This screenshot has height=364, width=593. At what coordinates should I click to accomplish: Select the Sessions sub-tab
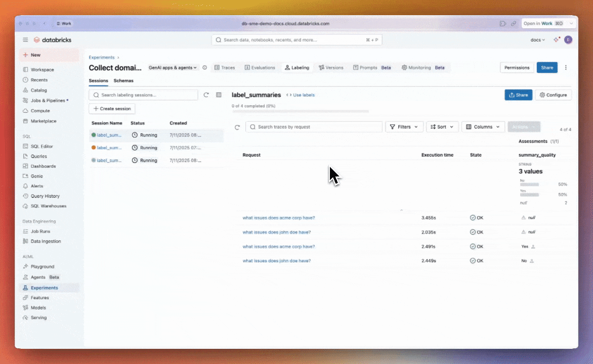(x=98, y=80)
